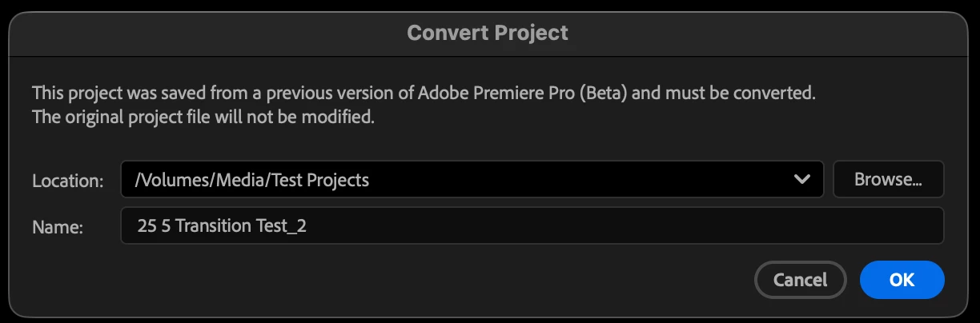Click the "Convert Project" dialog title
This screenshot has height=323, width=980.
pos(488,33)
